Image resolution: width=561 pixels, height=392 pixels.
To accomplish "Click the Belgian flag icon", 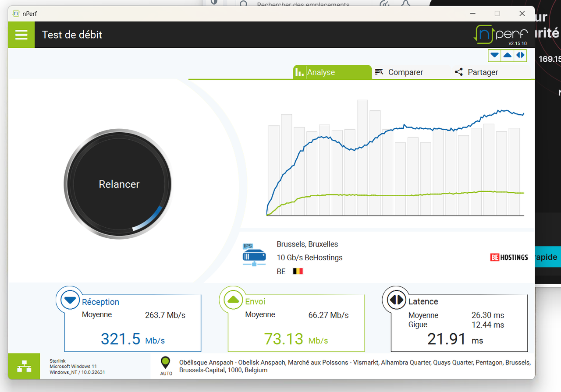I will click(298, 271).
